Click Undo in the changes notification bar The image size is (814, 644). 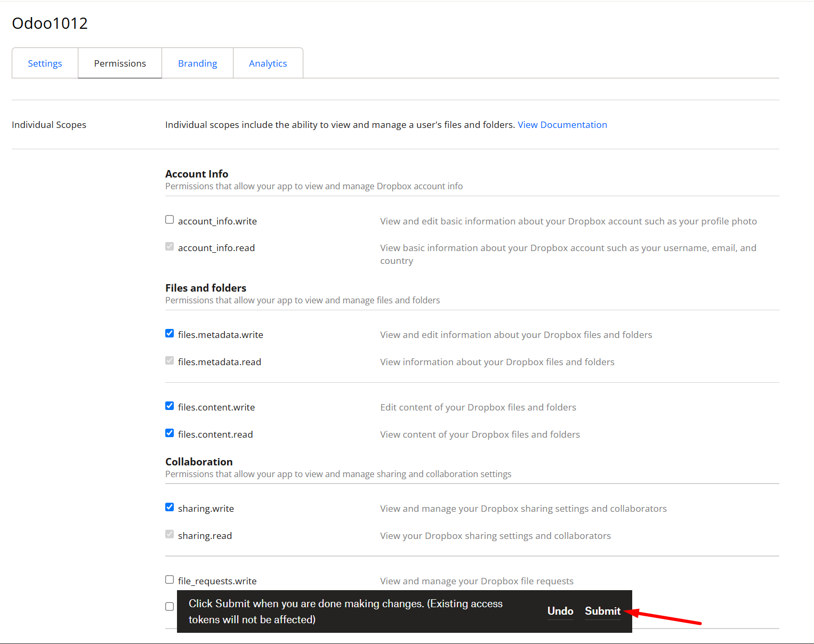coord(560,611)
